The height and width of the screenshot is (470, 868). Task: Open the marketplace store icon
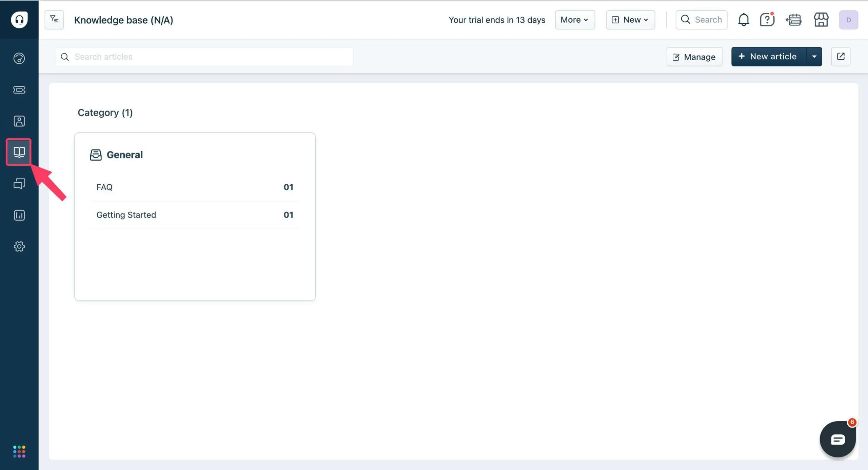[821, 20]
